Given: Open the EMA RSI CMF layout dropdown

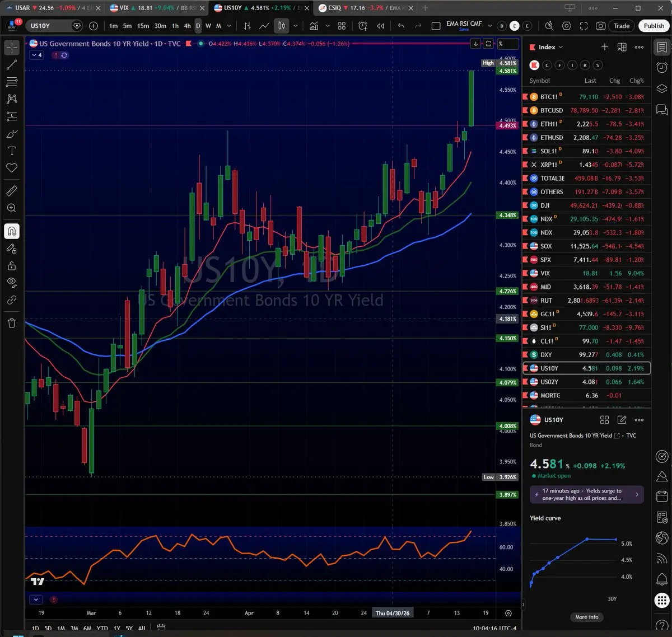Looking at the screenshot, I should [x=490, y=26].
